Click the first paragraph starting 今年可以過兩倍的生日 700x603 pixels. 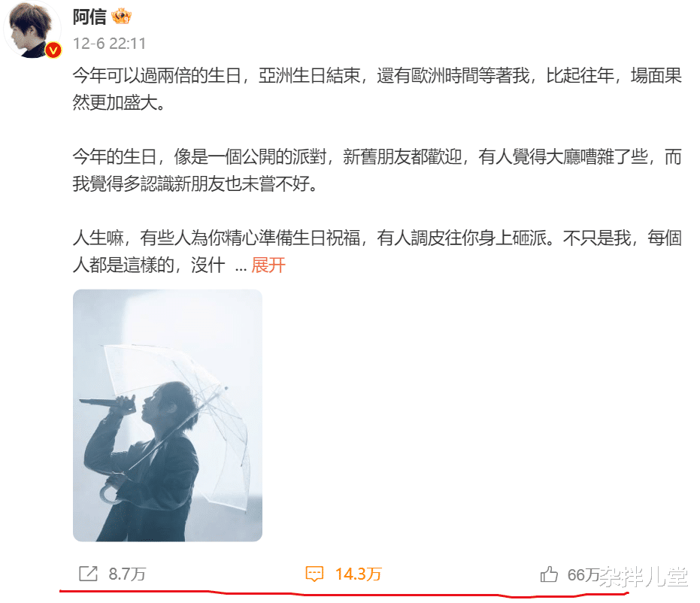pos(377,89)
